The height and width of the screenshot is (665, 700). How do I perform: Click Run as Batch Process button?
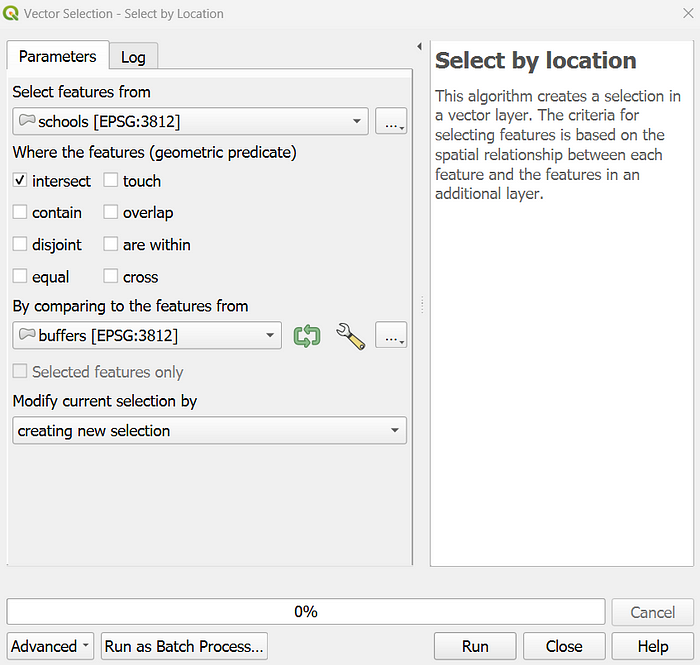(x=184, y=646)
